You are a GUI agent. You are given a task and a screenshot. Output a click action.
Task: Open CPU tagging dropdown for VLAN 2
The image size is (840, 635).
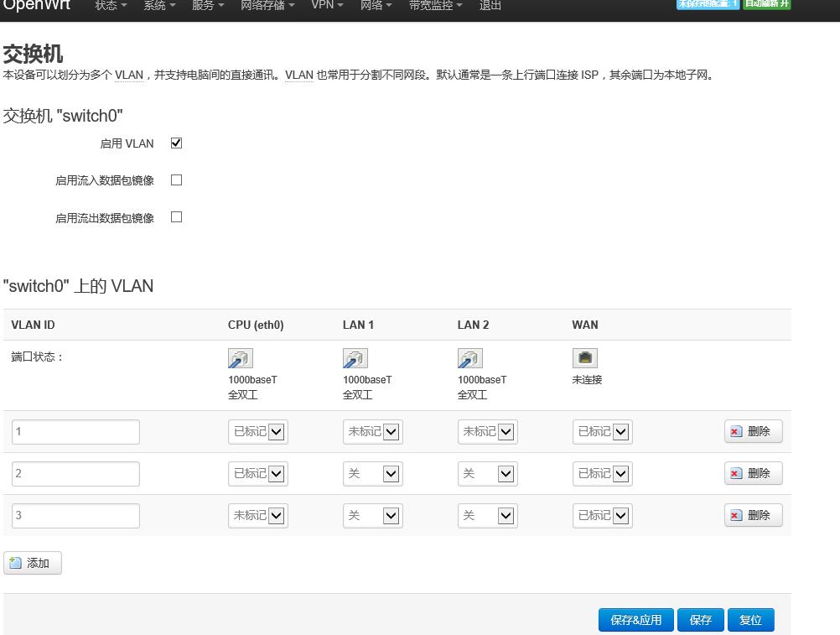click(x=257, y=474)
